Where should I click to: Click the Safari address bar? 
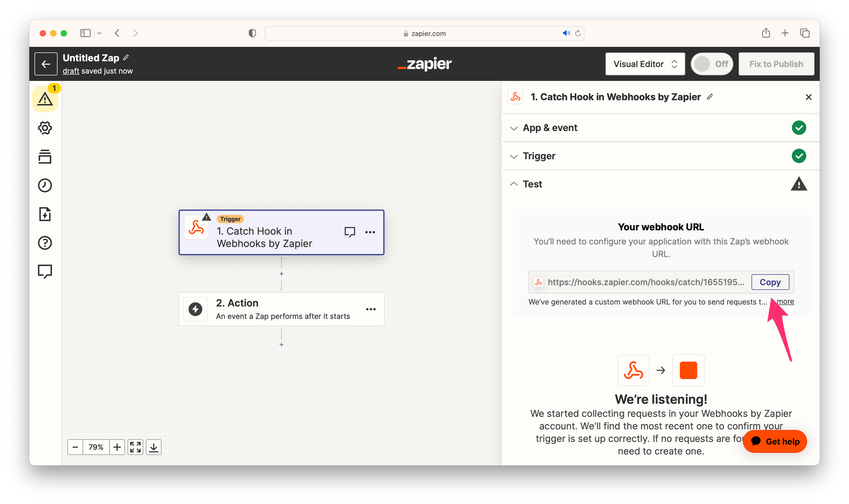coord(424,33)
